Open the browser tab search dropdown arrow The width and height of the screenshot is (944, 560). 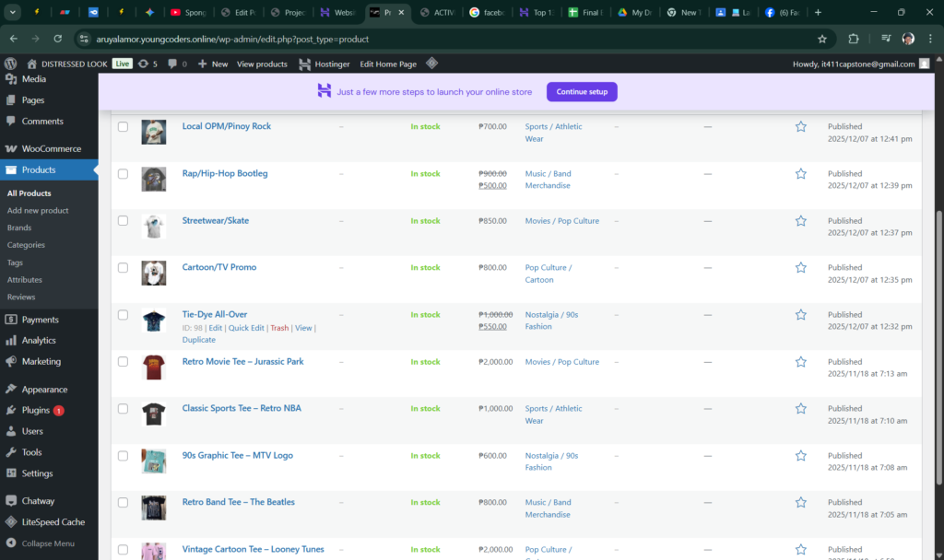point(14,12)
